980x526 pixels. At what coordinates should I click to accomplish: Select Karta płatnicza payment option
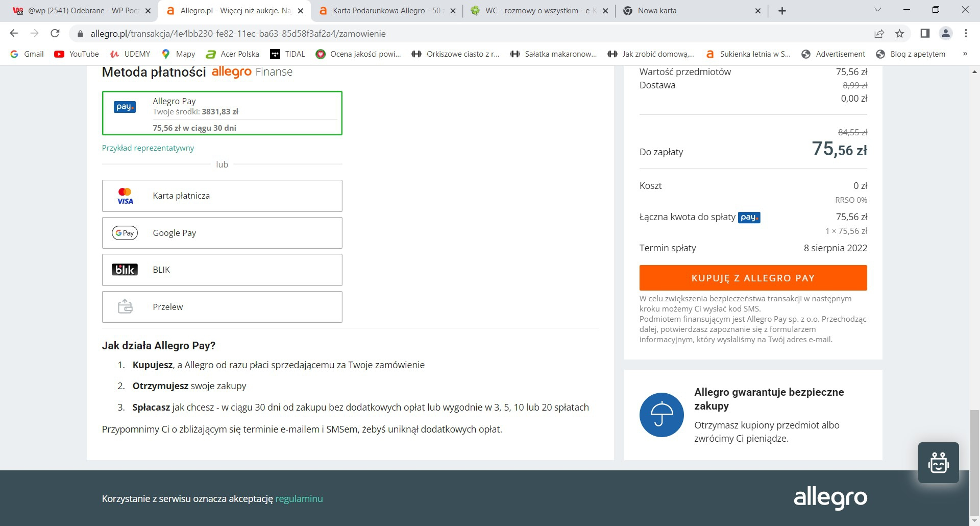click(222, 196)
